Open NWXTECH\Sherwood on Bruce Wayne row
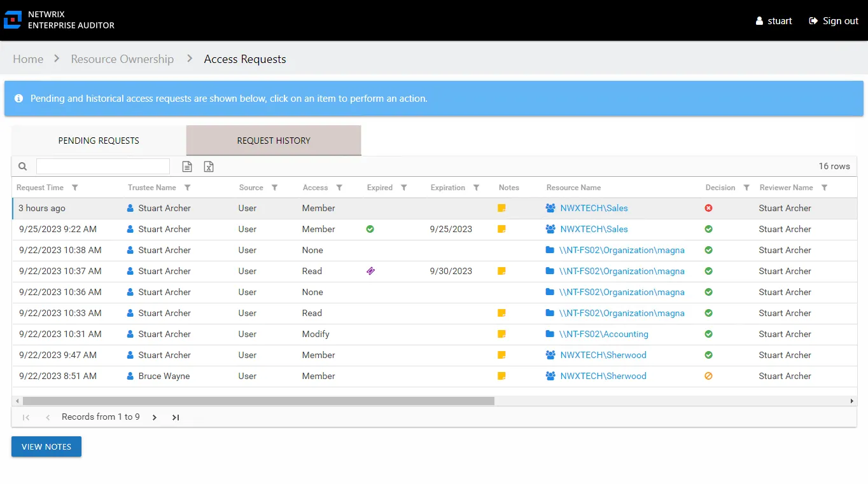The image size is (868, 484). pos(603,376)
